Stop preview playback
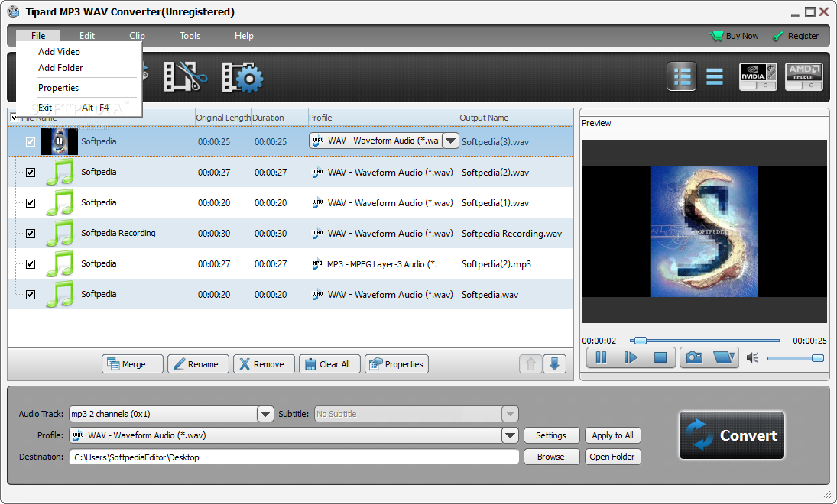Image resolution: width=837 pixels, height=504 pixels. tap(660, 357)
